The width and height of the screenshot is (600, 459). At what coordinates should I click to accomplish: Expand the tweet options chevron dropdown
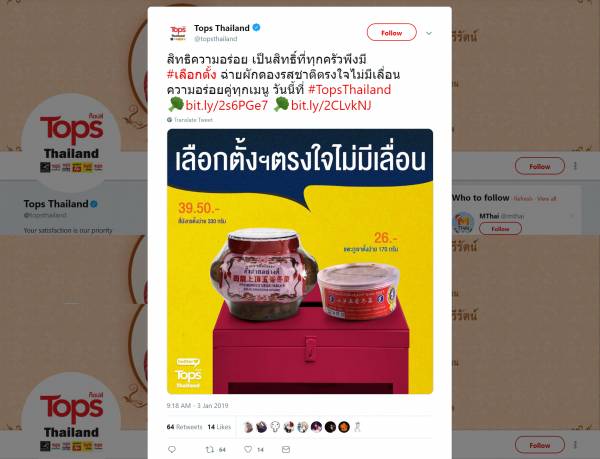pos(429,33)
